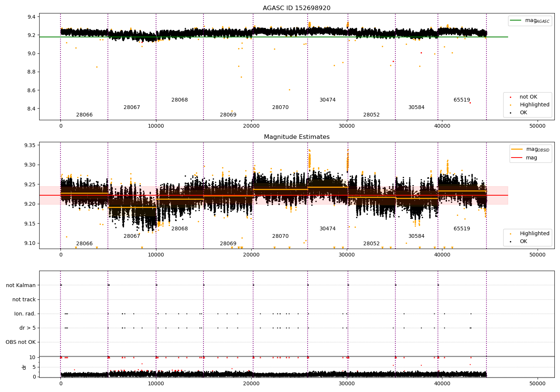Click OBSID label 30584 in Magnitude Estimates plot

pos(416,236)
